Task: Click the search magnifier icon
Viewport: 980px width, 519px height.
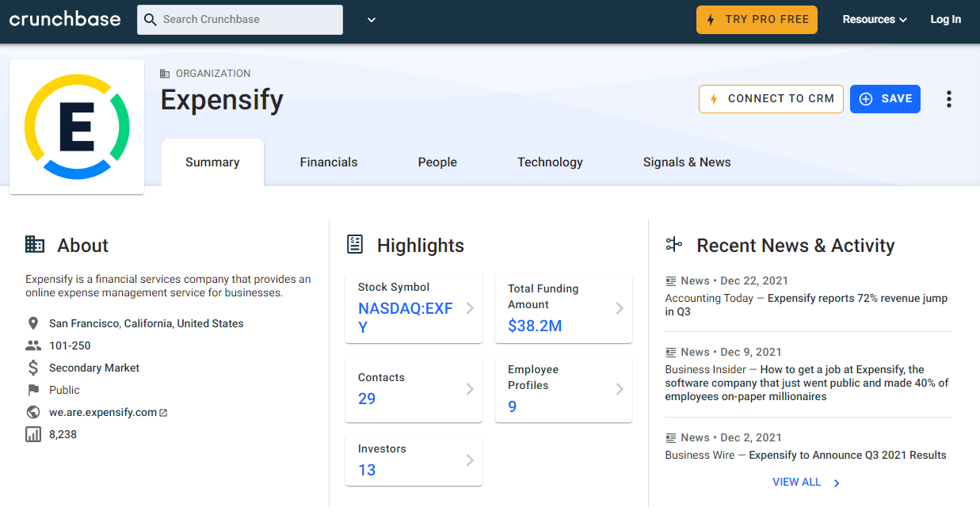Action: pyautogui.click(x=151, y=20)
